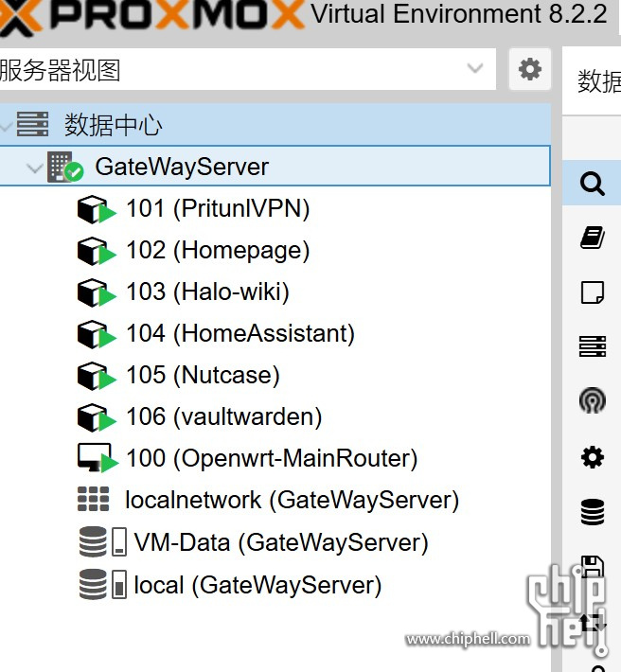Collapse the GateWayServer node arrow
Viewport: 621px width, 672px height.
34,168
